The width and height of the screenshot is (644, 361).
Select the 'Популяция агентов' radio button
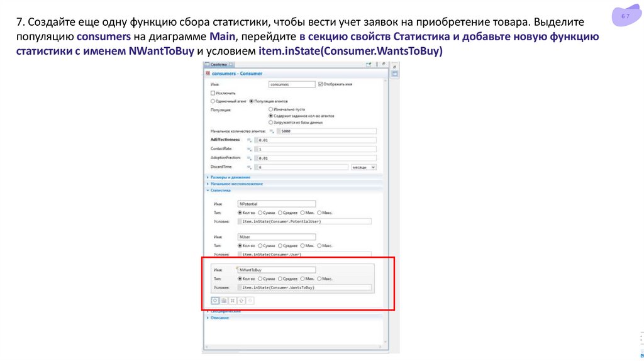point(252,101)
